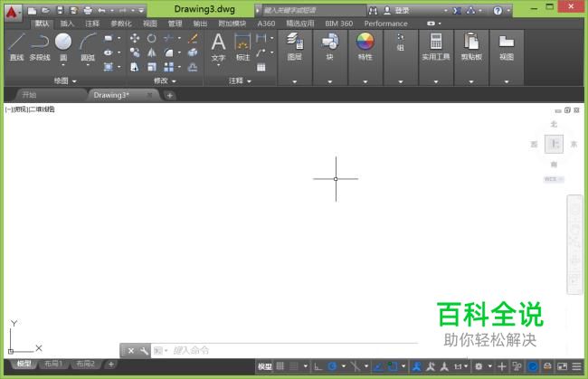The height and width of the screenshot is (379, 588).
Task: Add a new drawing tab with plus button
Action: (x=169, y=95)
